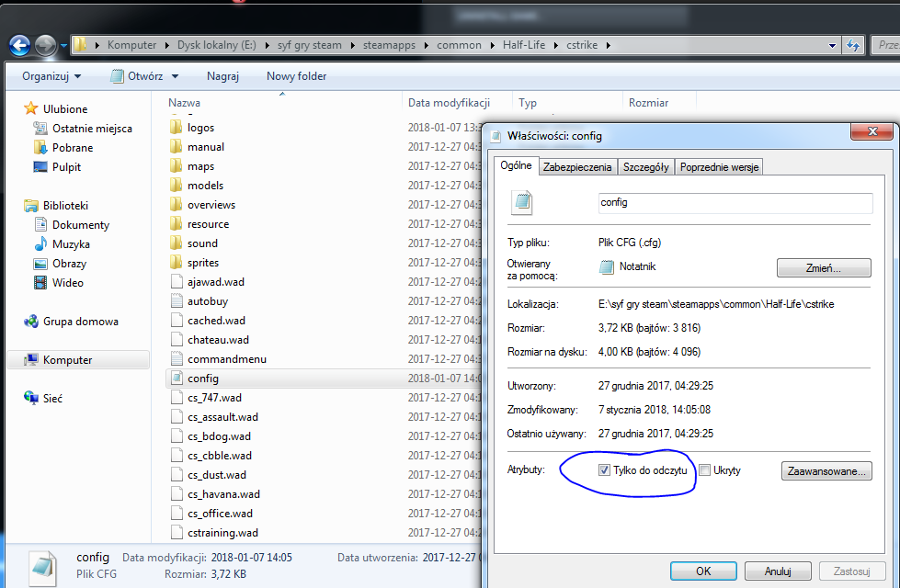Switch to the Zabezpieczenia tab
The height and width of the screenshot is (588, 900).
[577, 166]
